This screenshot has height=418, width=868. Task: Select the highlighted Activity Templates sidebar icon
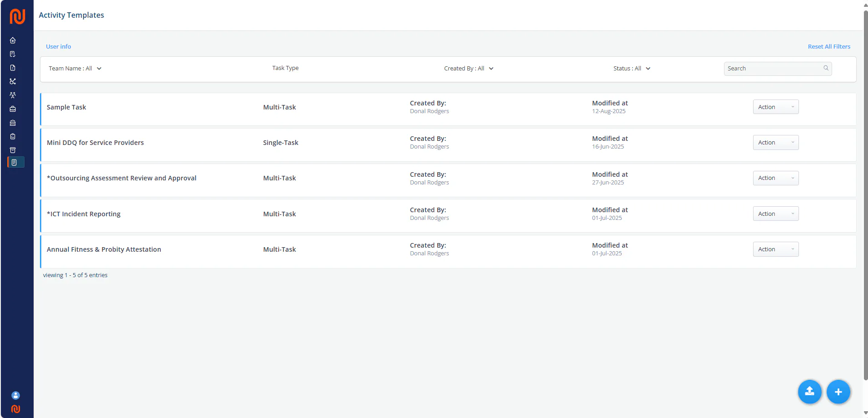pos(16,162)
